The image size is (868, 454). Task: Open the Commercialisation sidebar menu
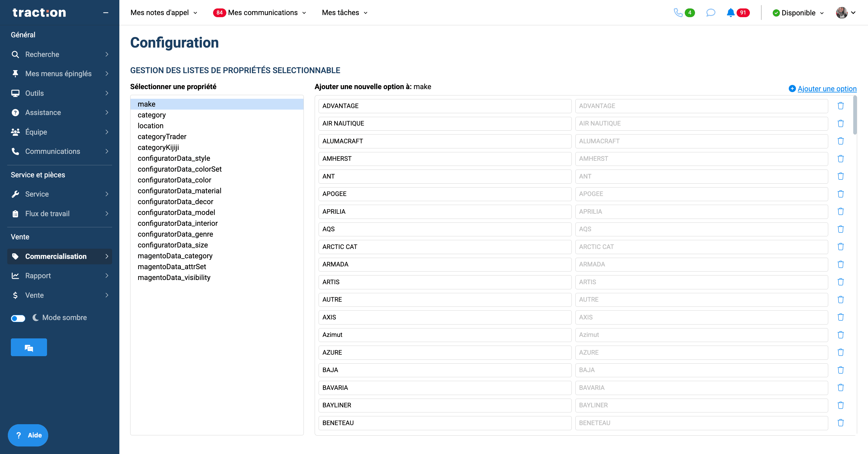pyautogui.click(x=60, y=257)
